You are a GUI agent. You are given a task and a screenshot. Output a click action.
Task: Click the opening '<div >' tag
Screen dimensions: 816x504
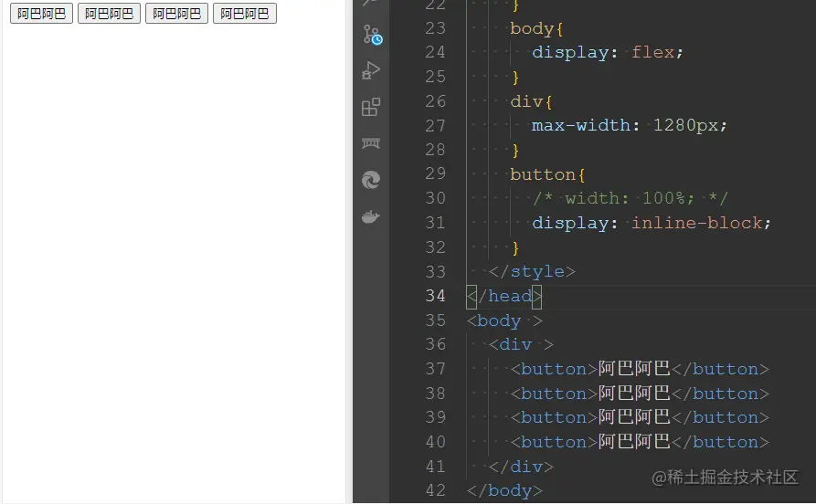coord(521,344)
